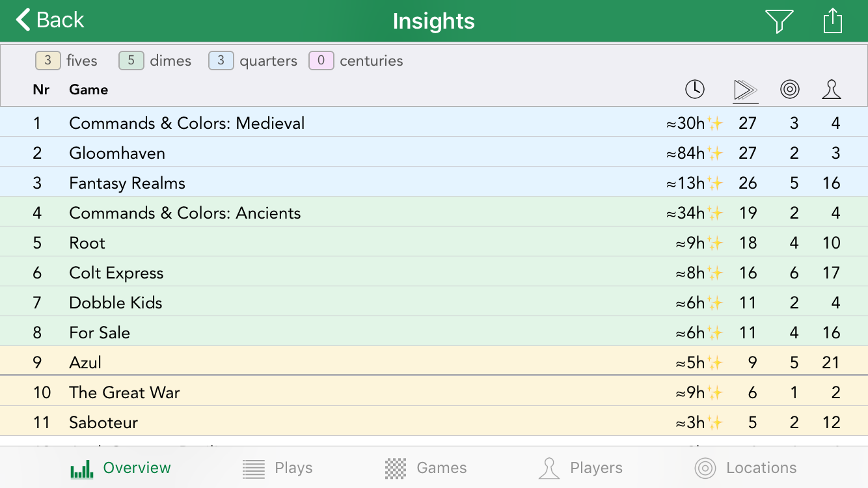Sort by number of plays icon
Viewport: 868px width, 488px height.
coord(745,89)
